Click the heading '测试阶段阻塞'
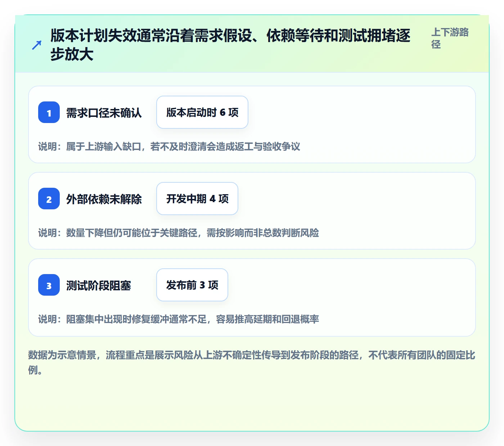504x446 pixels. [99, 285]
